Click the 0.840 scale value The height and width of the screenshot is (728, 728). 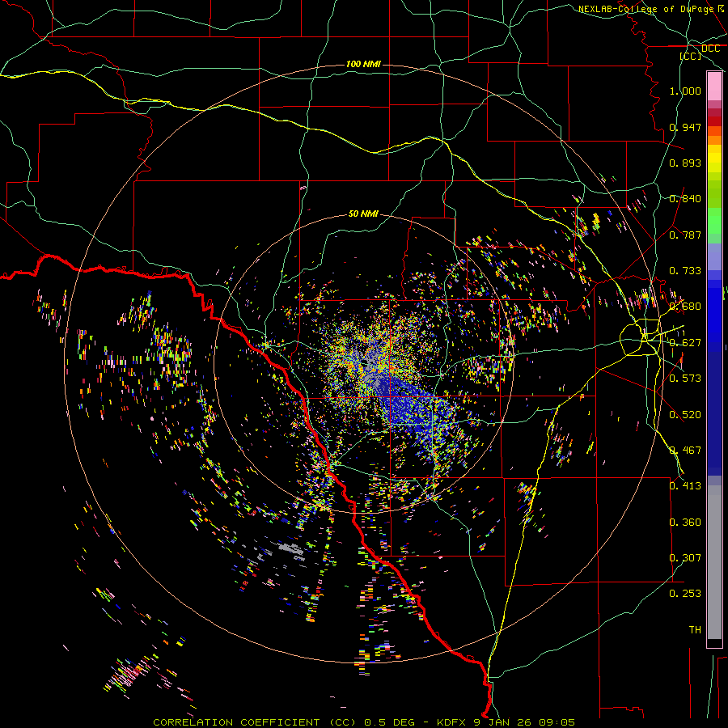point(685,199)
